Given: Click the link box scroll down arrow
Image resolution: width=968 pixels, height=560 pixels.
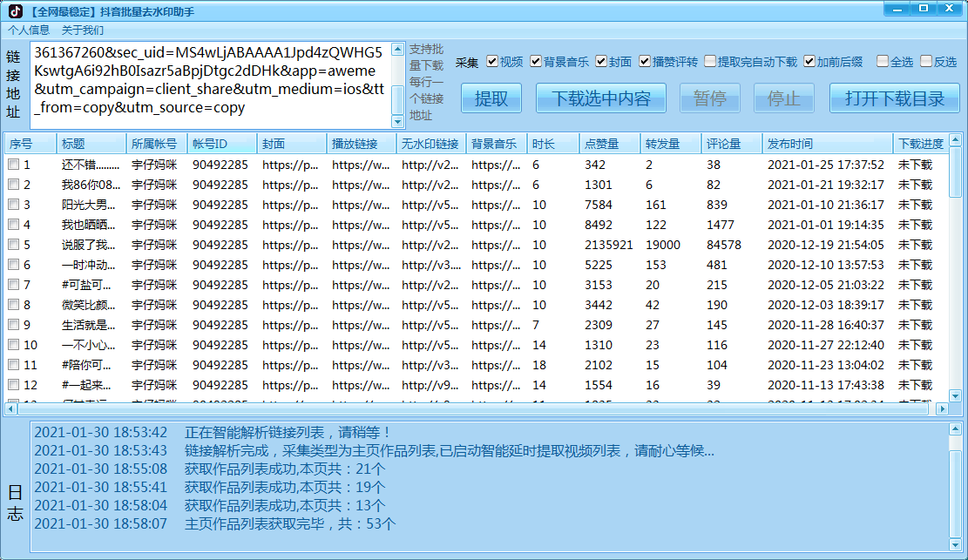Looking at the screenshot, I should tap(398, 121).
